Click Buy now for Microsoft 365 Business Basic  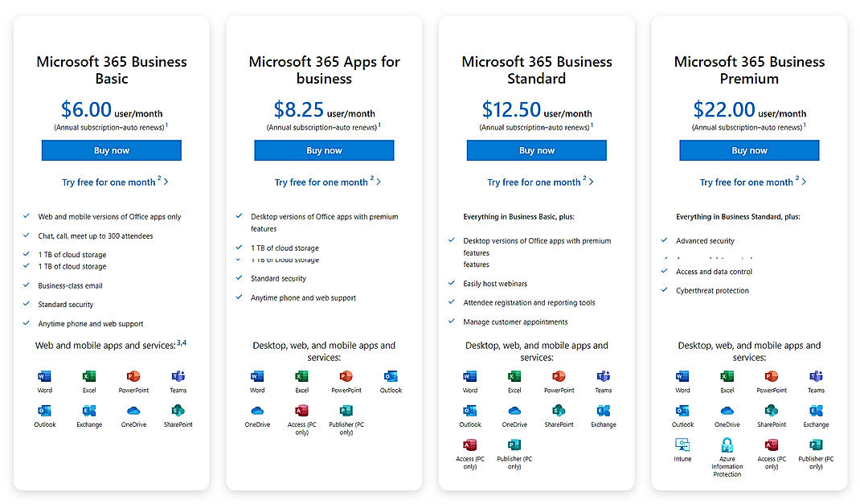(111, 150)
